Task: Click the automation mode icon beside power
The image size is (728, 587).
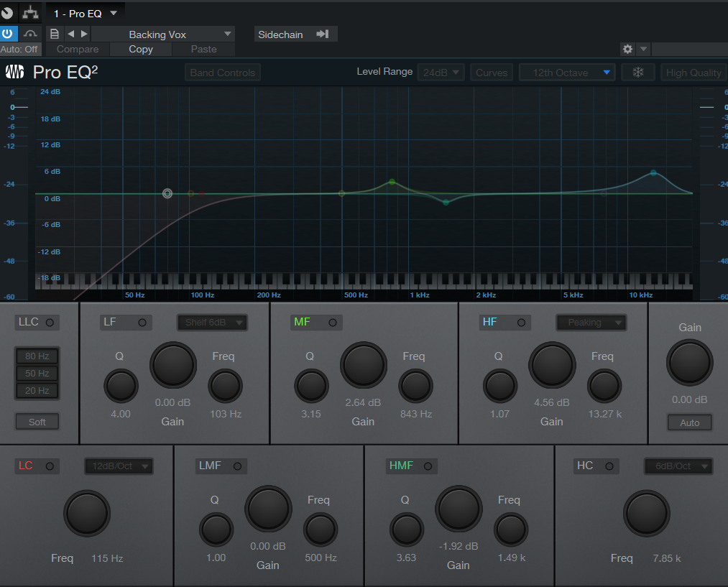Action: click(x=30, y=34)
